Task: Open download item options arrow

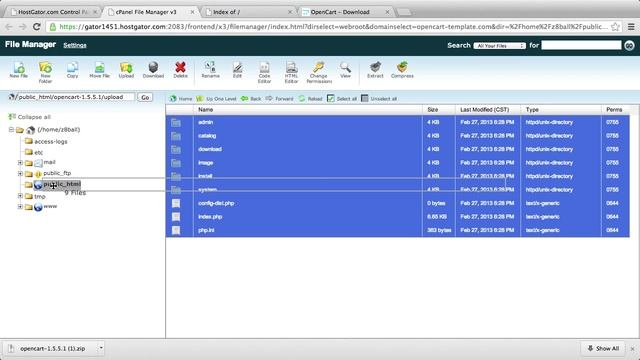Action: coord(101,348)
